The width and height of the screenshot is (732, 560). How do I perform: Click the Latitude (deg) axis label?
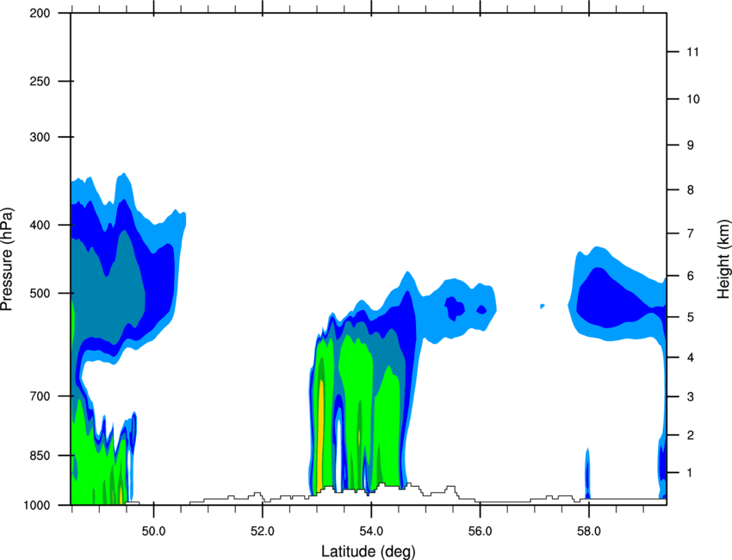[x=368, y=551]
